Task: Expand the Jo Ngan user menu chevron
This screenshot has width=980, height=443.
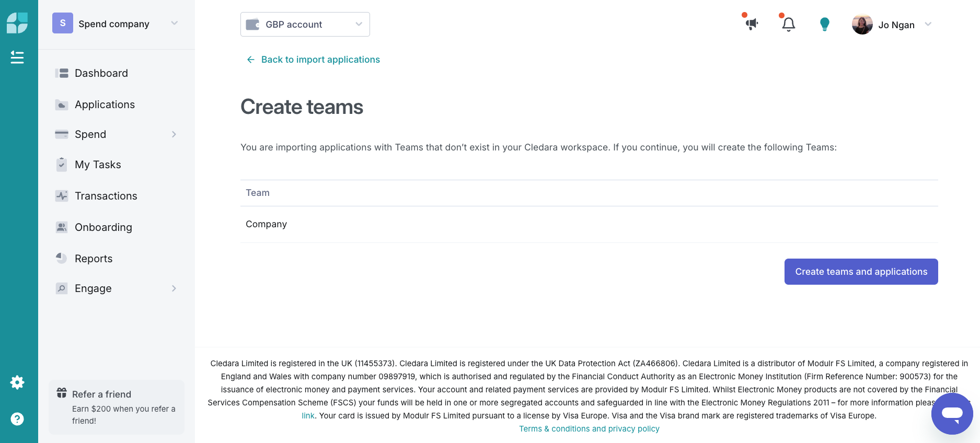Action: [928, 24]
